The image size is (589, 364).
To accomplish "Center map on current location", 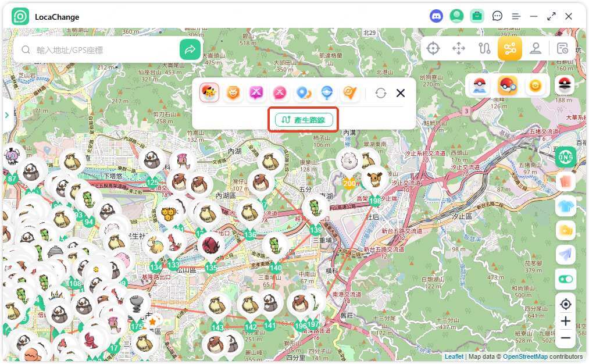I will [x=565, y=304].
